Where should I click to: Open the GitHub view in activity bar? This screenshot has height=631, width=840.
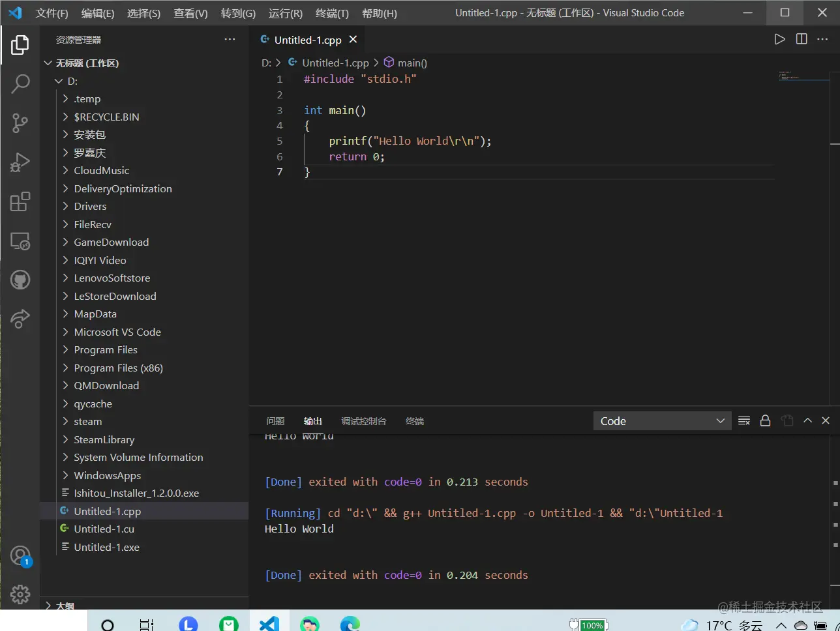20,280
